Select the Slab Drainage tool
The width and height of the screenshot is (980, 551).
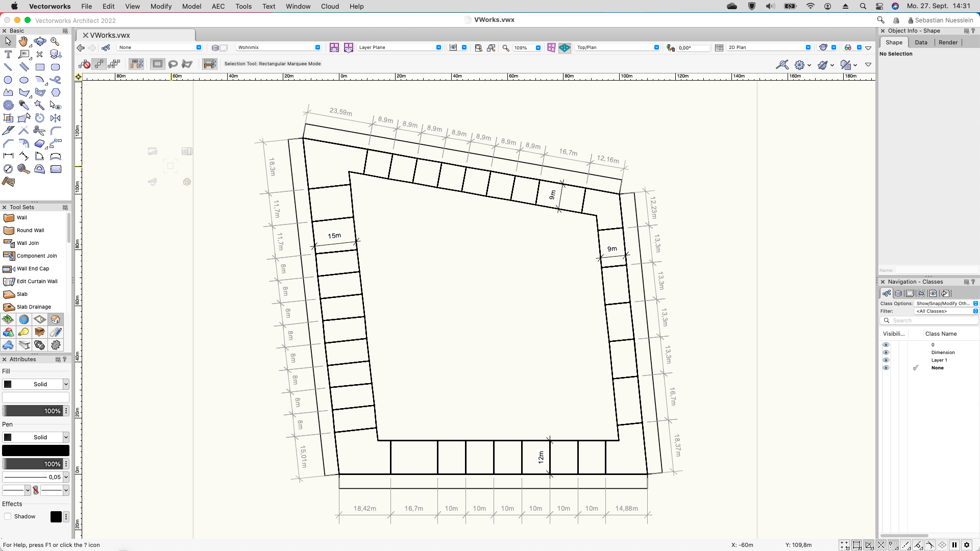[33, 307]
